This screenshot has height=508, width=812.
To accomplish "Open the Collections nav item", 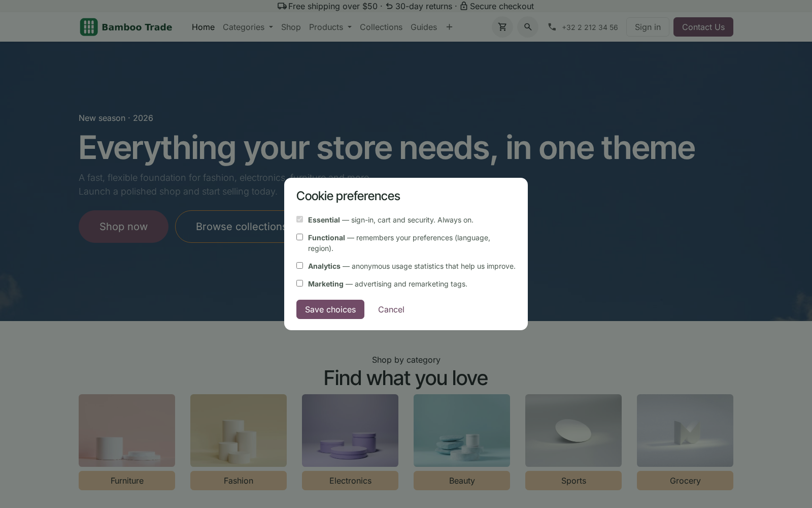I will (381, 27).
